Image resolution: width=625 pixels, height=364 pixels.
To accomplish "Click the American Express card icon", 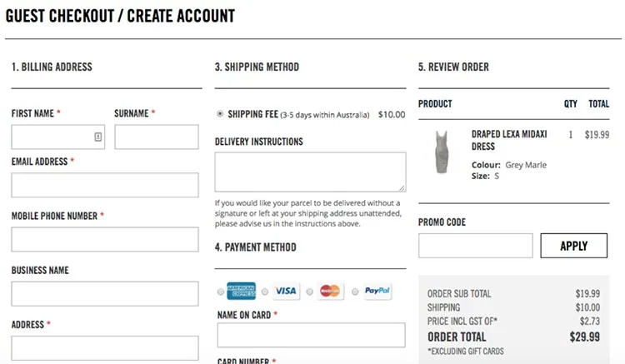I will pyautogui.click(x=242, y=291).
